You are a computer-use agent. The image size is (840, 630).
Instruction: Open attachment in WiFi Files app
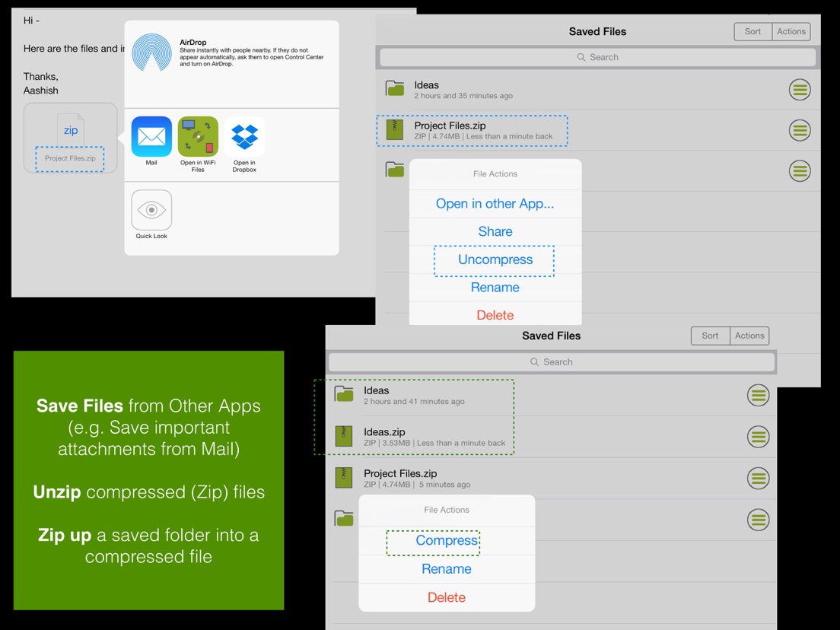pyautogui.click(x=198, y=137)
